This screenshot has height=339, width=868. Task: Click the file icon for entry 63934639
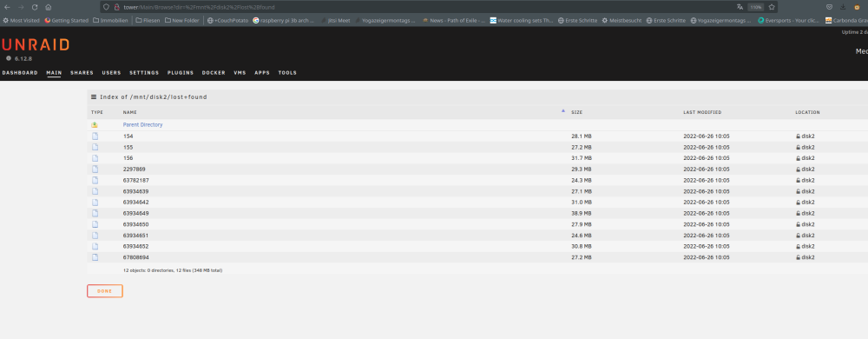[95, 191]
